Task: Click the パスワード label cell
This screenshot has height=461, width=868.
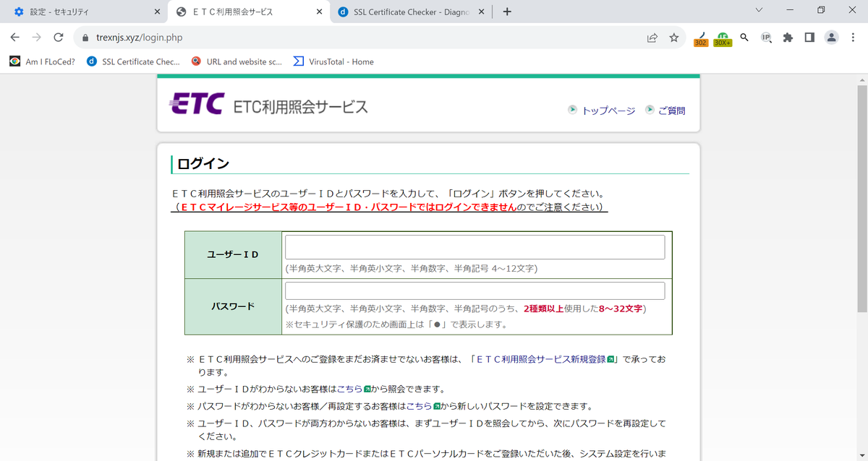Action: point(233,306)
